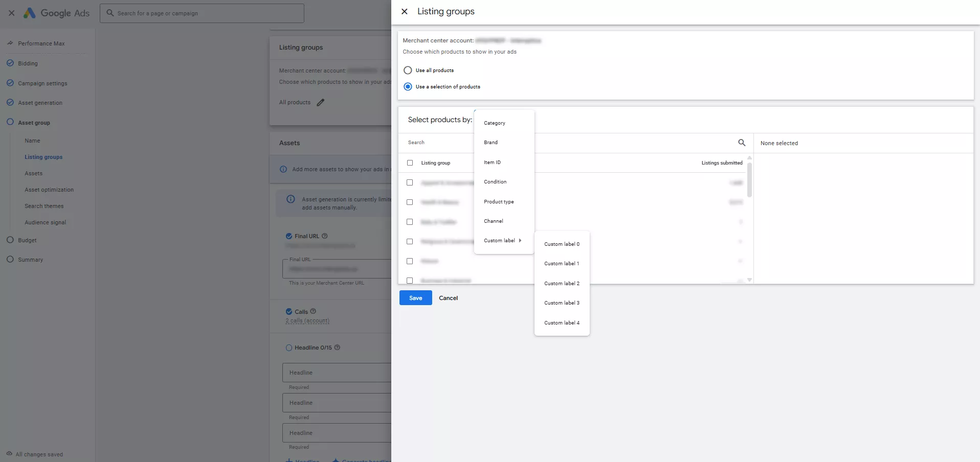Viewport: 980px width, 462px height.
Task: Choose Product type in the dropdown list
Action: [499, 202]
